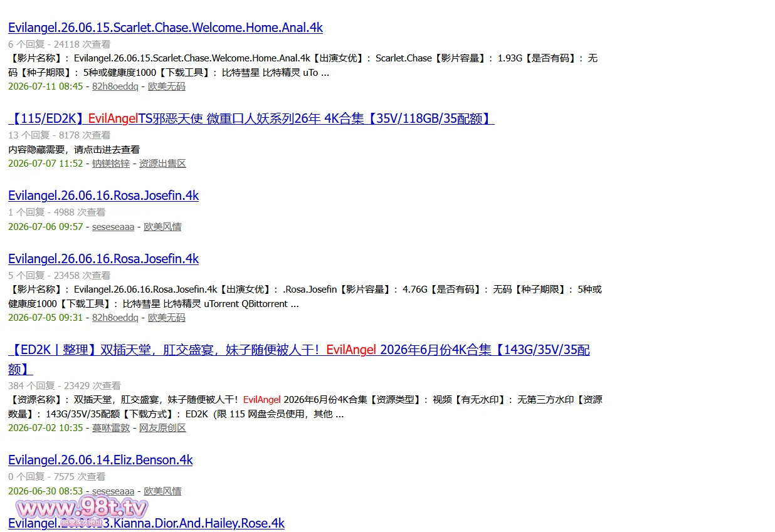Image resolution: width=775 pixels, height=532 pixels.
Task: Click the text '0 个回复 - 7575 次查看'
Action: (x=57, y=477)
